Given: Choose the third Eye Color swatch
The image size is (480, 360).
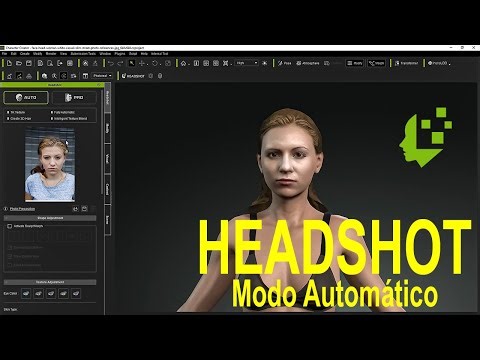Looking at the screenshot, I should (x=51, y=294).
